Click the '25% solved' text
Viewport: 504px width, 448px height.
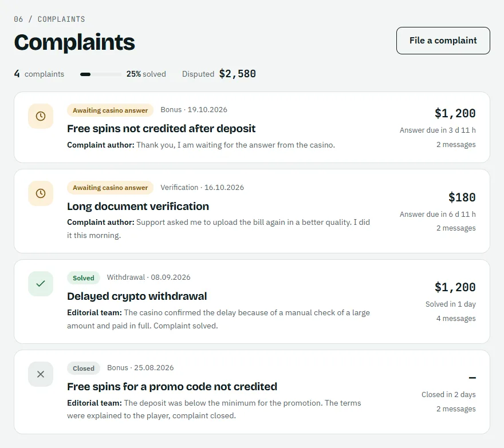pyautogui.click(x=146, y=74)
